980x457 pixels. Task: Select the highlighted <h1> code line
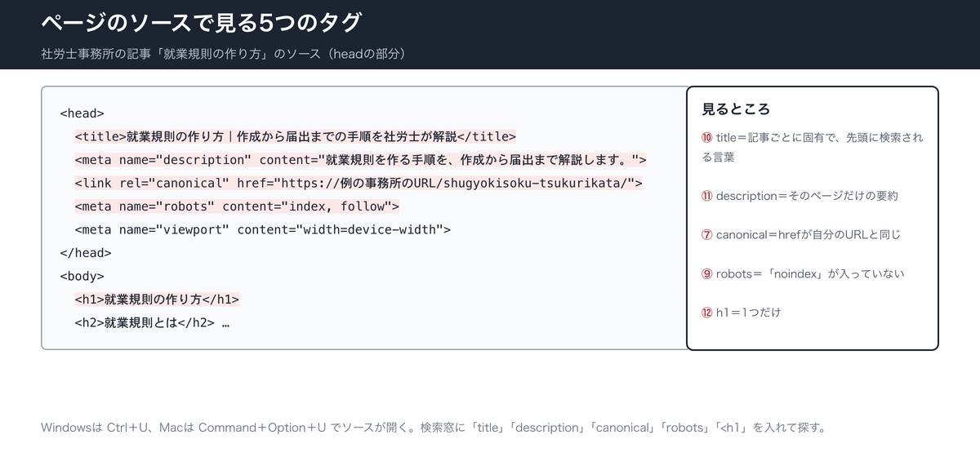click(157, 299)
